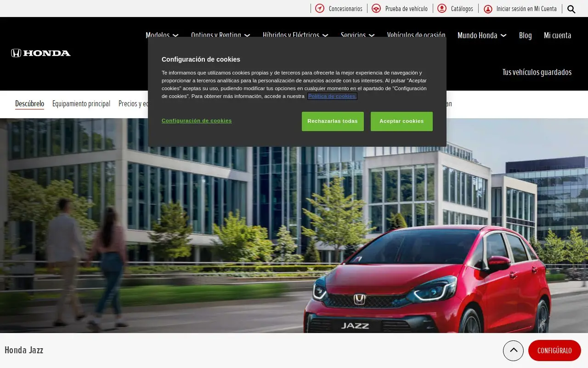Viewport: 588px width, 368px height.
Task: Go back to top with arrow button
Action: click(513, 351)
